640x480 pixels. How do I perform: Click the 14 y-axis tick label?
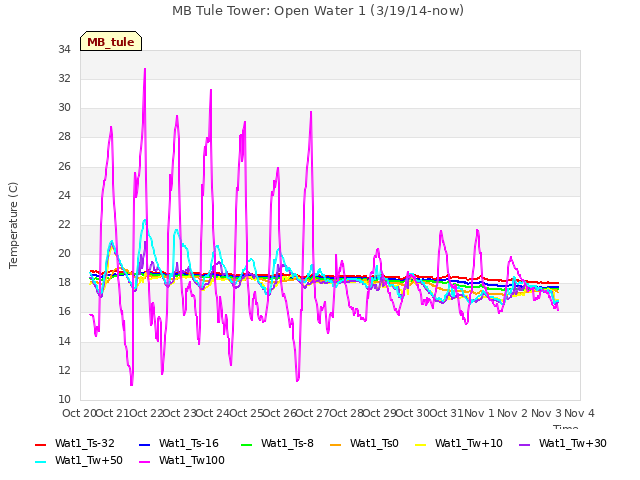coord(64,342)
